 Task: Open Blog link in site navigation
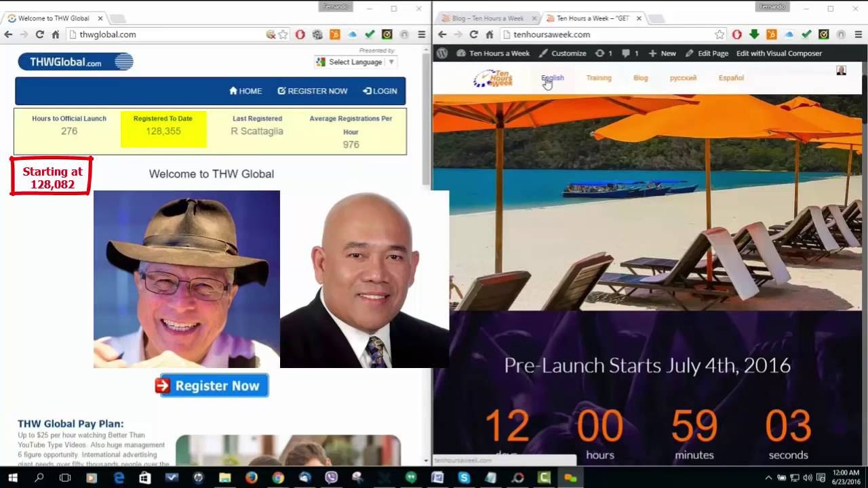[641, 78]
